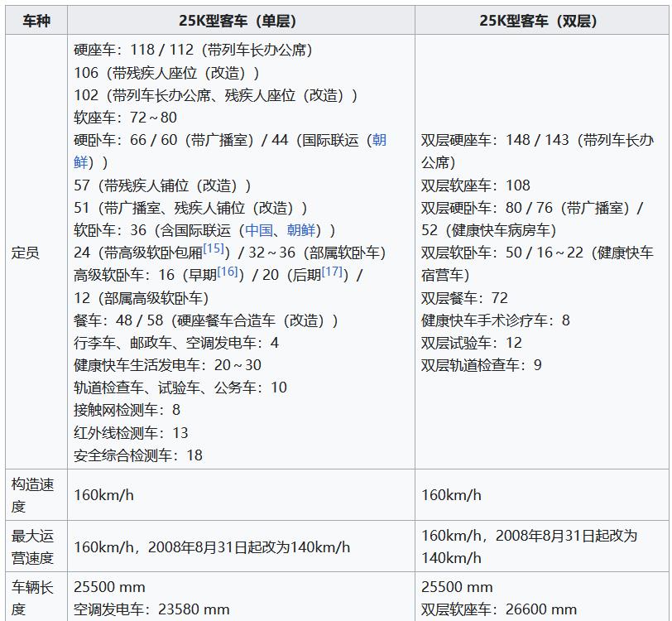This screenshot has width=672, height=621.
Task: Open footnote reference [15]
Action: (214, 248)
